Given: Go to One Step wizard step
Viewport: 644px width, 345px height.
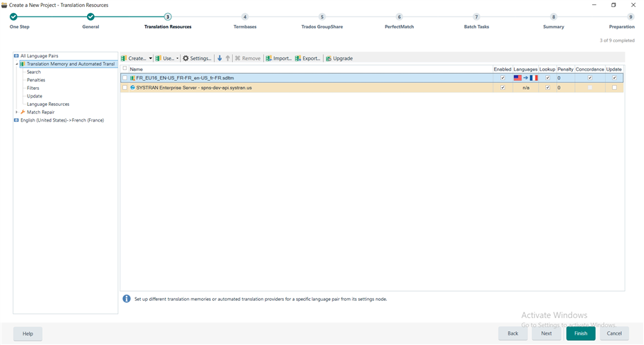Looking at the screenshot, I should (14, 17).
